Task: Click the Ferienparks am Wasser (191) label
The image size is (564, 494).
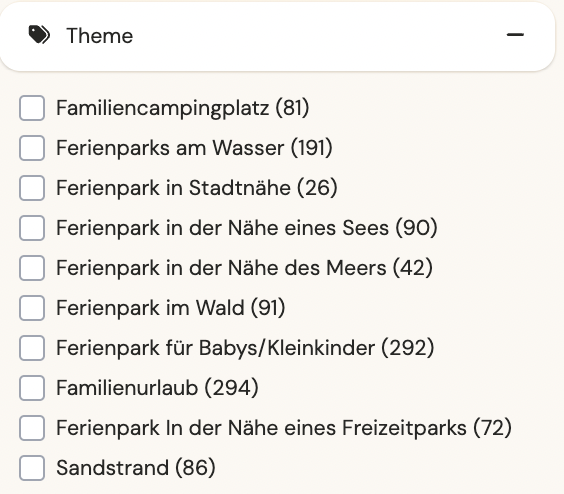Action: click(194, 148)
